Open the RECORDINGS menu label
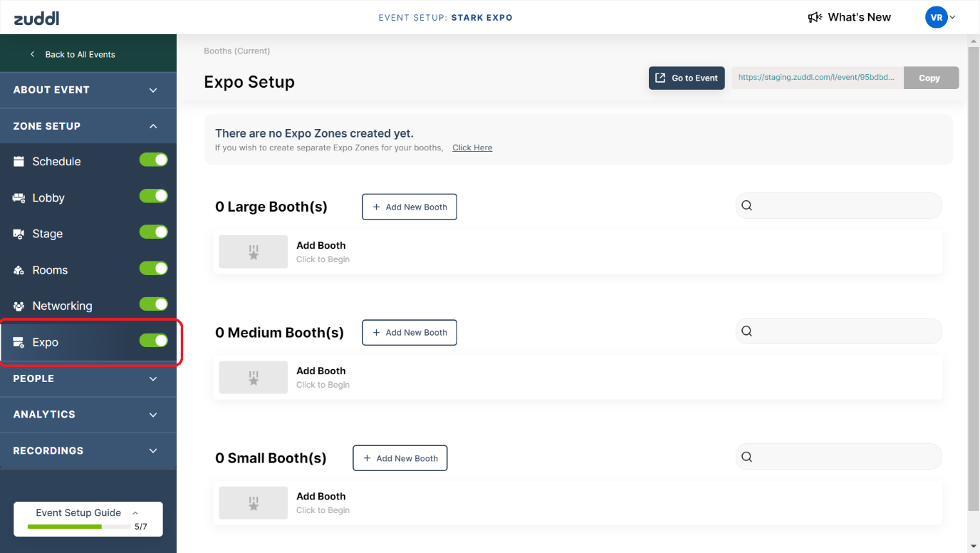Screen dimensions: 980x553 tap(48, 450)
